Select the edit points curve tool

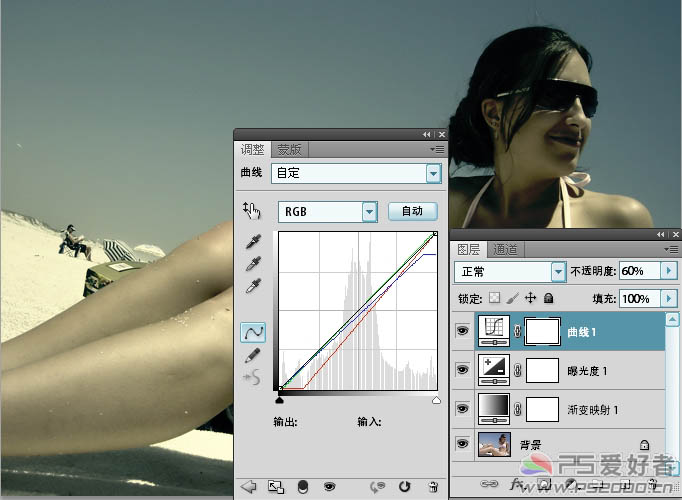click(x=253, y=332)
